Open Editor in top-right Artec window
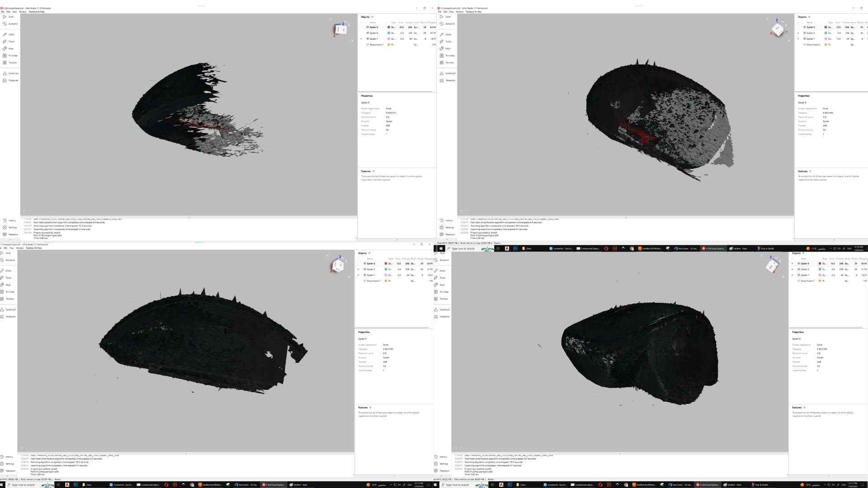Image resolution: width=868 pixels, height=488 pixels. [446, 34]
